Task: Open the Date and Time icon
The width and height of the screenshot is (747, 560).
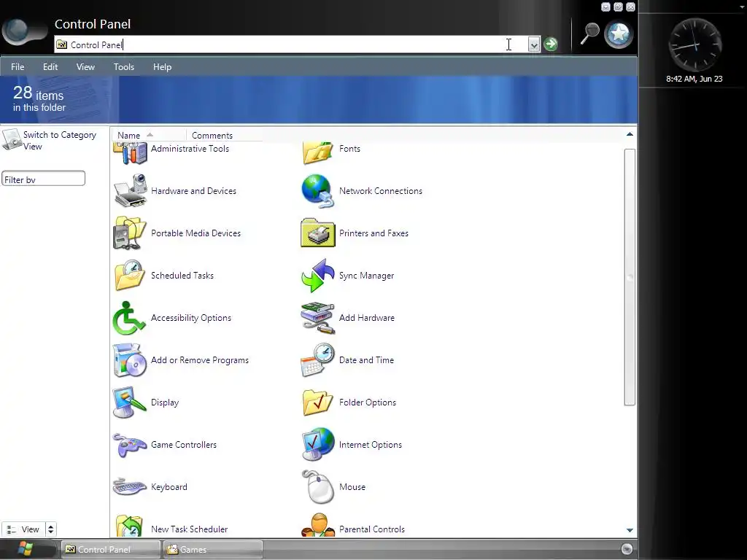Action: point(318,360)
